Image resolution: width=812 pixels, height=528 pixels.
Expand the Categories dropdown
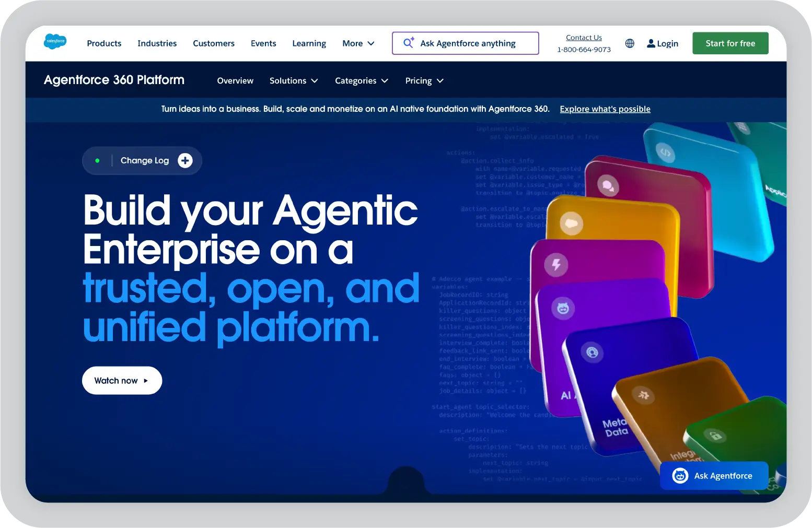click(362, 80)
